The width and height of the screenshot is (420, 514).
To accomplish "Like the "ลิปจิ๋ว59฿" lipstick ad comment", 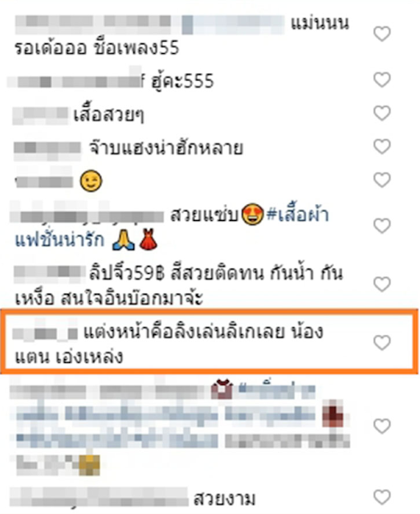I will point(382,284).
